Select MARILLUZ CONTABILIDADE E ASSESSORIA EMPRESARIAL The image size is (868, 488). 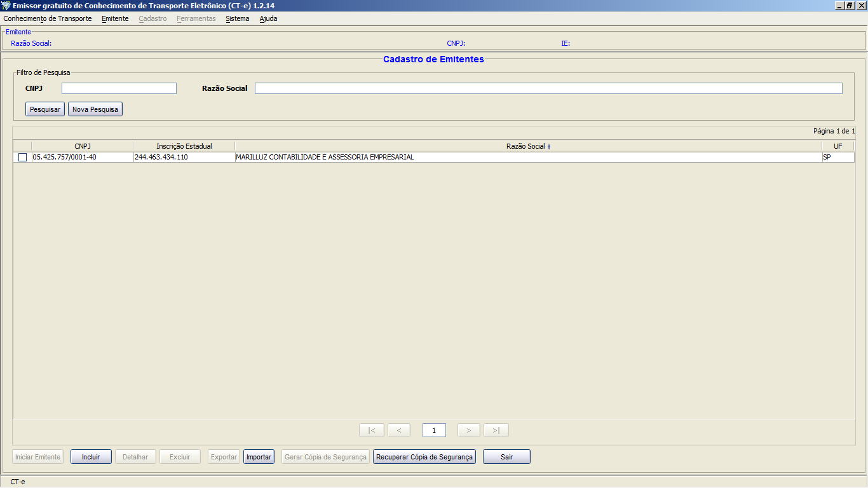(x=528, y=157)
